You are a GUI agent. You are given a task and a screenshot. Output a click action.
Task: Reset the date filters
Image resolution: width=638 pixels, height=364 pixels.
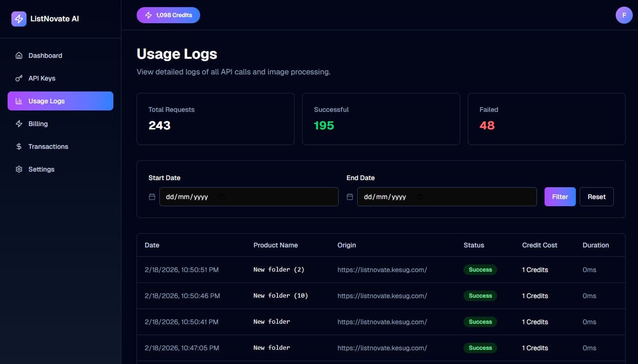click(x=596, y=196)
